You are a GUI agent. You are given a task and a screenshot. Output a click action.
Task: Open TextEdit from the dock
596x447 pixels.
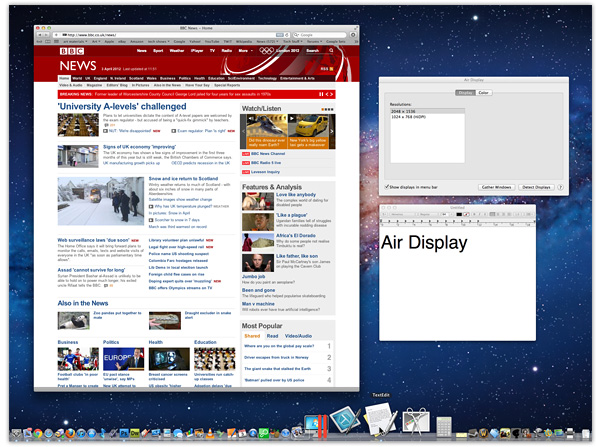pos(380,419)
